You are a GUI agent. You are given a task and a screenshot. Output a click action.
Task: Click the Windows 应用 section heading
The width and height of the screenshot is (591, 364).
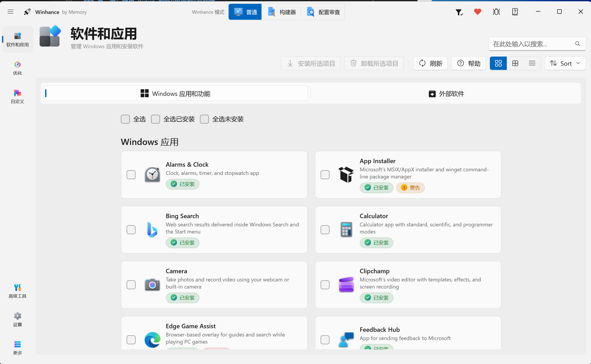click(x=150, y=142)
